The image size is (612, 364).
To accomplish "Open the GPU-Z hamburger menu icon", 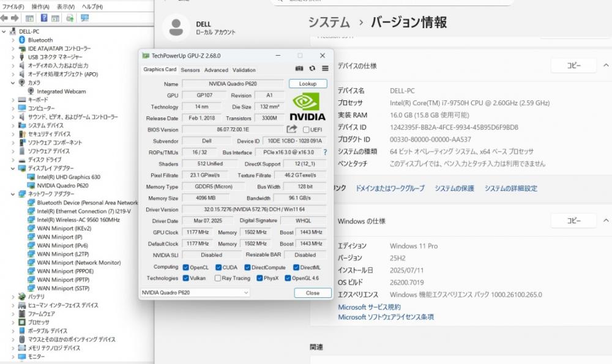I will point(325,69).
